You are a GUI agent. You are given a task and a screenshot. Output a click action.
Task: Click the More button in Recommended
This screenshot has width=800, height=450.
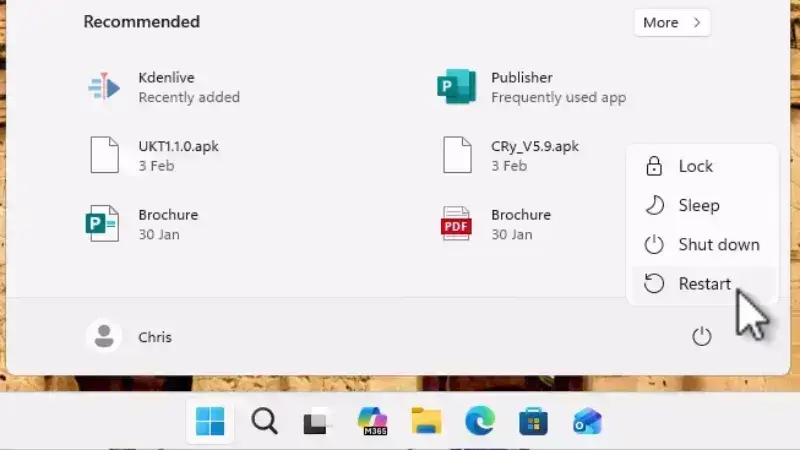pyautogui.click(x=672, y=22)
